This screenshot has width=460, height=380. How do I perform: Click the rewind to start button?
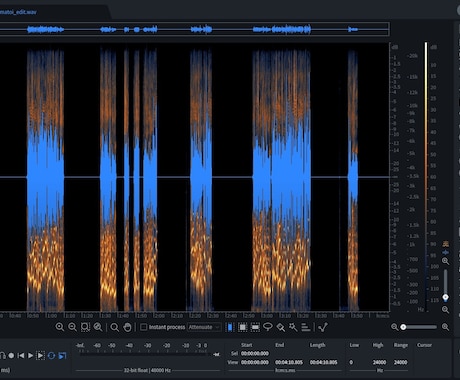pyautogui.click(x=21, y=356)
